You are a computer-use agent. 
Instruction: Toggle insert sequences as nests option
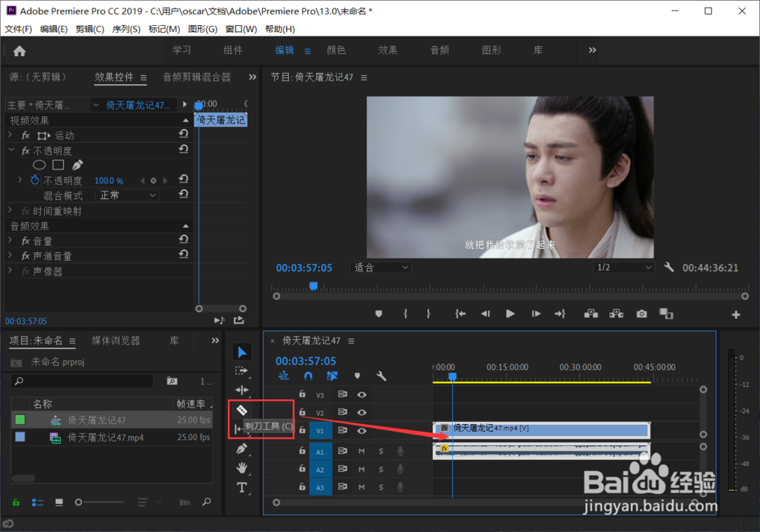[283, 375]
